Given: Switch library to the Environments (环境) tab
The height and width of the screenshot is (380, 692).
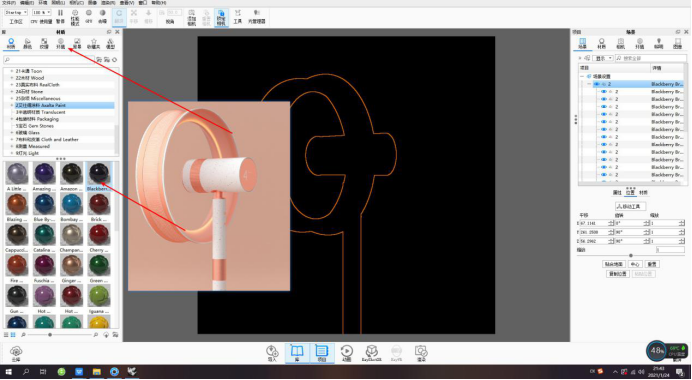Looking at the screenshot, I should [60, 43].
